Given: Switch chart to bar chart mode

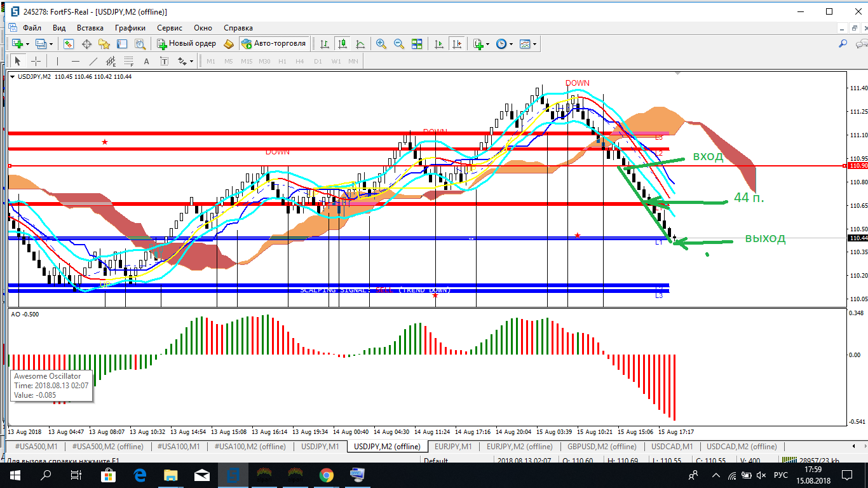Looking at the screenshot, I should pos(325,44).
